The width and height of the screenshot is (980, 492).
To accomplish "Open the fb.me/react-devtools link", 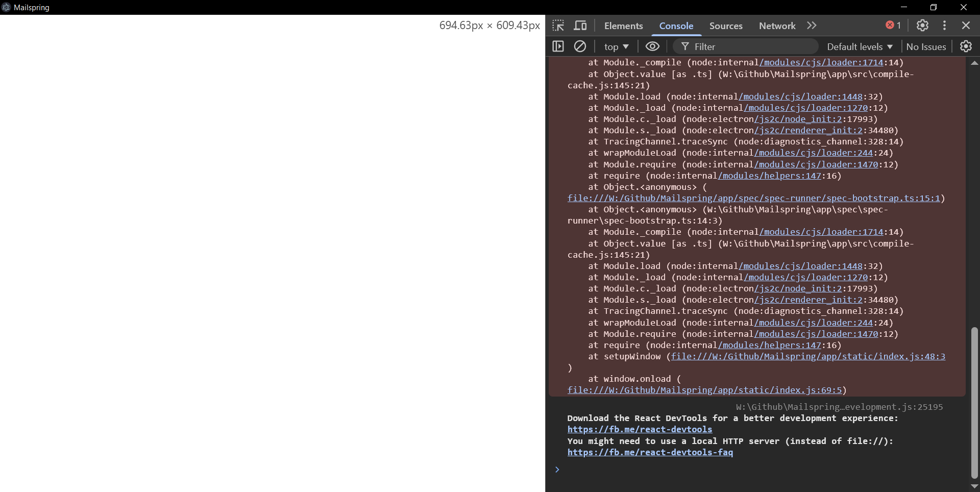I will (640, 430).
